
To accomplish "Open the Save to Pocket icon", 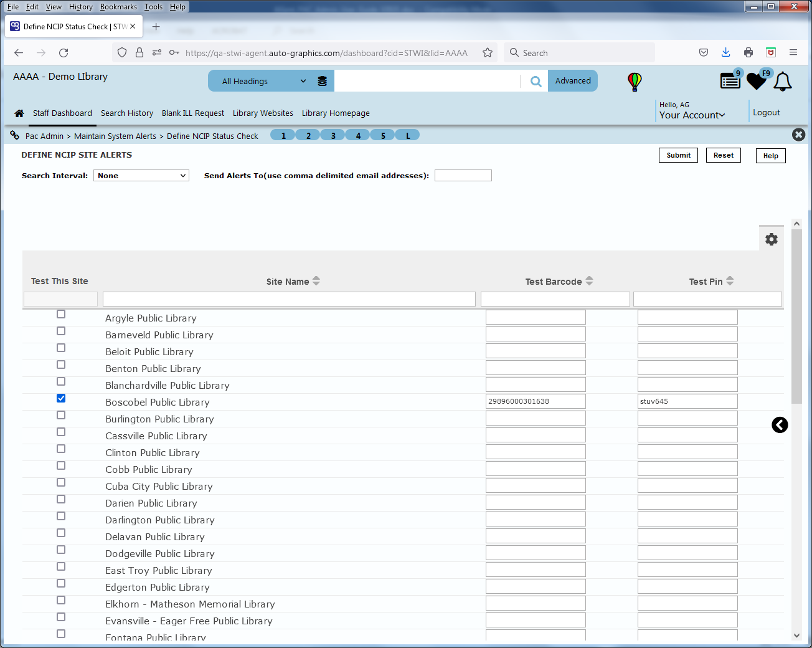I will 704,52.
